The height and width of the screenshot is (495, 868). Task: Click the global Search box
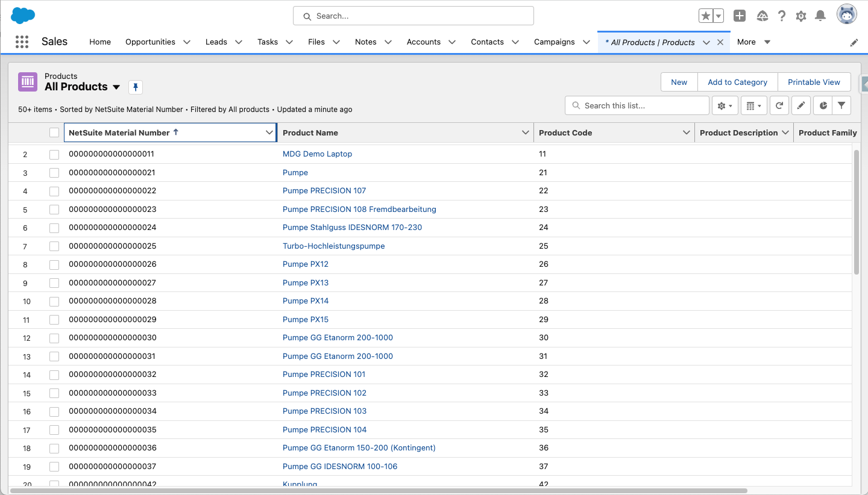[x=414, y=16]
